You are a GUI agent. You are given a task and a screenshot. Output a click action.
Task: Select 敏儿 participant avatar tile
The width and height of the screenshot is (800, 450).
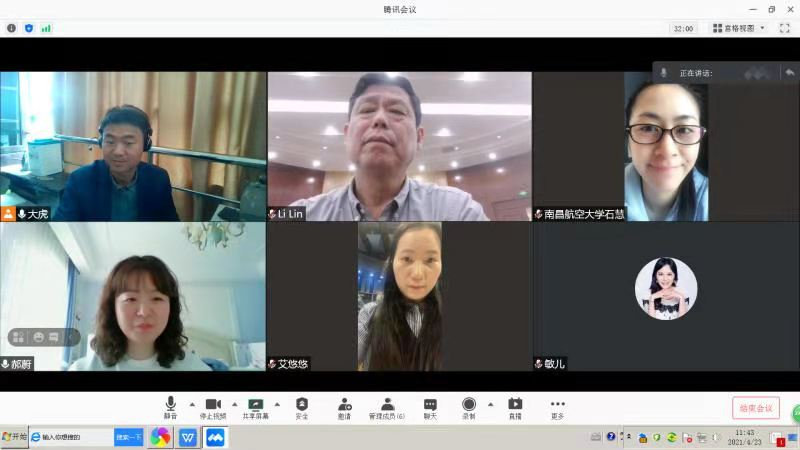coord(666,289)
